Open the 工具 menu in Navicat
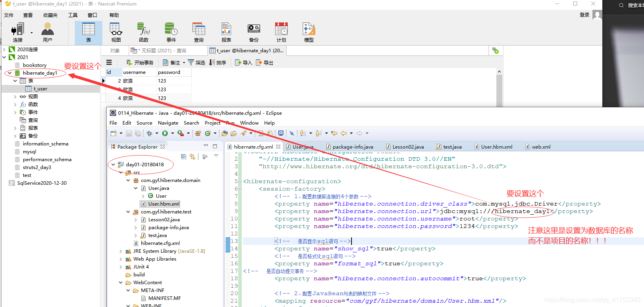The image size is (644, 307). click(x=73, y=15)
